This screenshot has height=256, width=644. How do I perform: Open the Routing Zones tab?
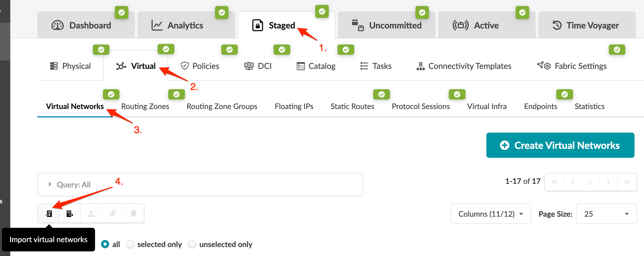(x=145, y=106)
